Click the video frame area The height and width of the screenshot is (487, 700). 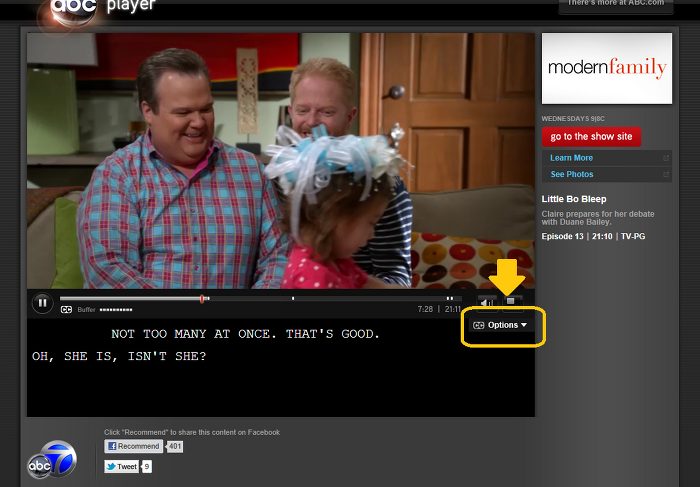[281, 161]
